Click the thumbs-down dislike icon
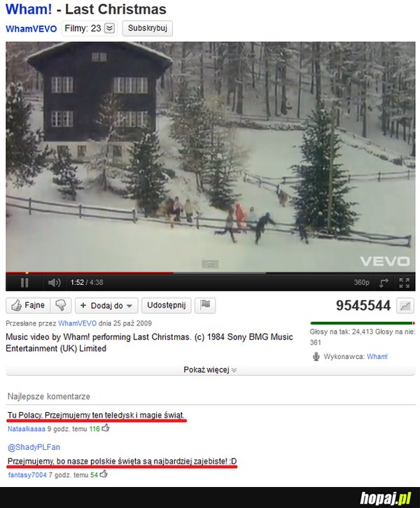This screenshot has height=508, width=420. pyautogui.click(x=61, y=305)
